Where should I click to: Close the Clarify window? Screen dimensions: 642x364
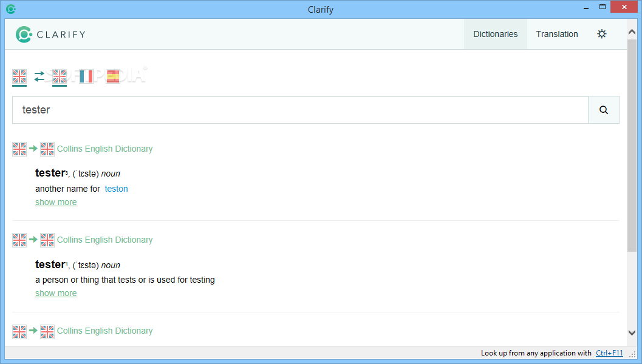point(624,7)
